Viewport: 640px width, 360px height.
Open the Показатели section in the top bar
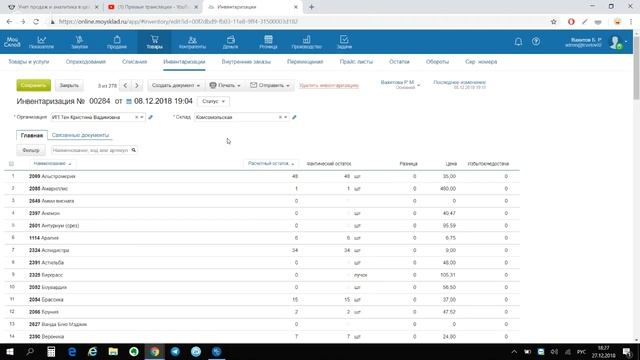click(41, 42)
